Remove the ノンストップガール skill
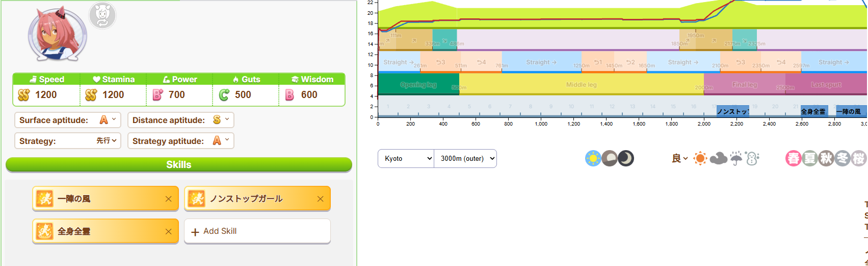The height and width of the screenshot is (266, 868). (x=320, y=199)
